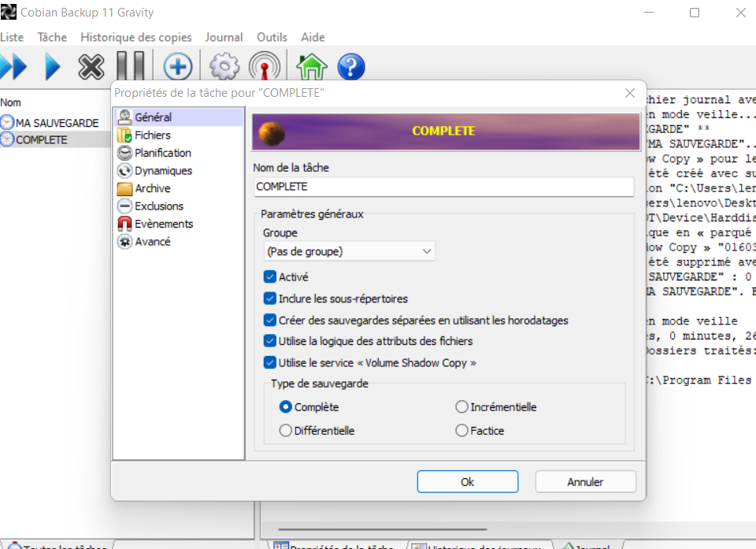
Task: Minimize the Cobian Backup window
Action: point(649,13)
